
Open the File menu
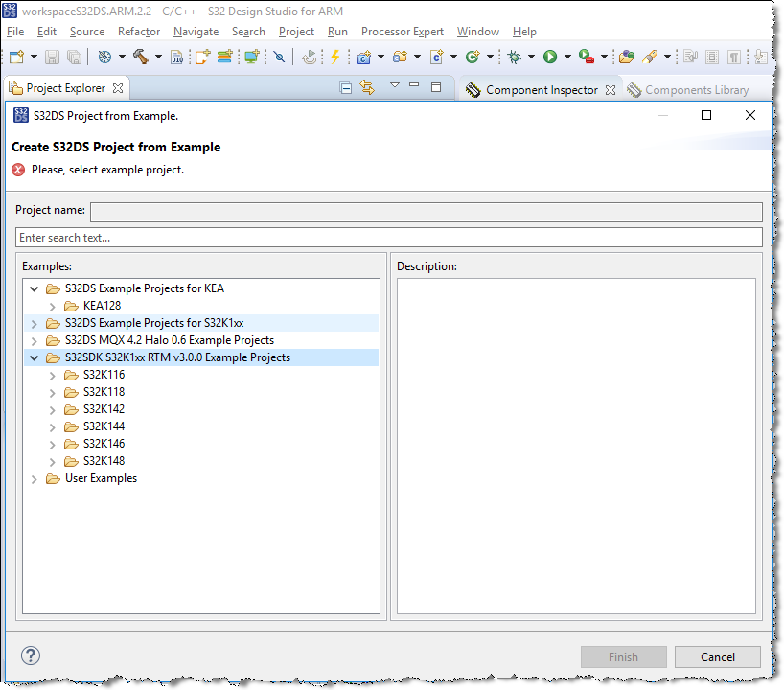click(15, 32)
